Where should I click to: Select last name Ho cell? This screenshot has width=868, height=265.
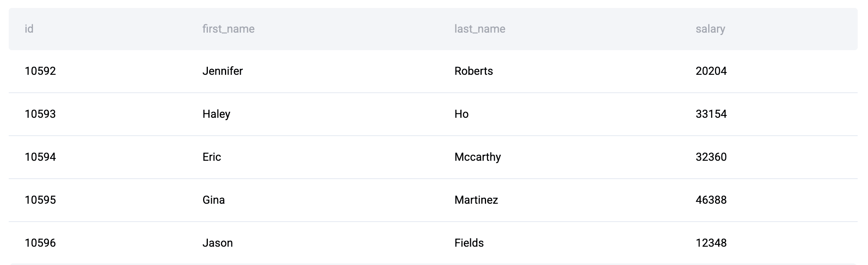click(461, 114)
